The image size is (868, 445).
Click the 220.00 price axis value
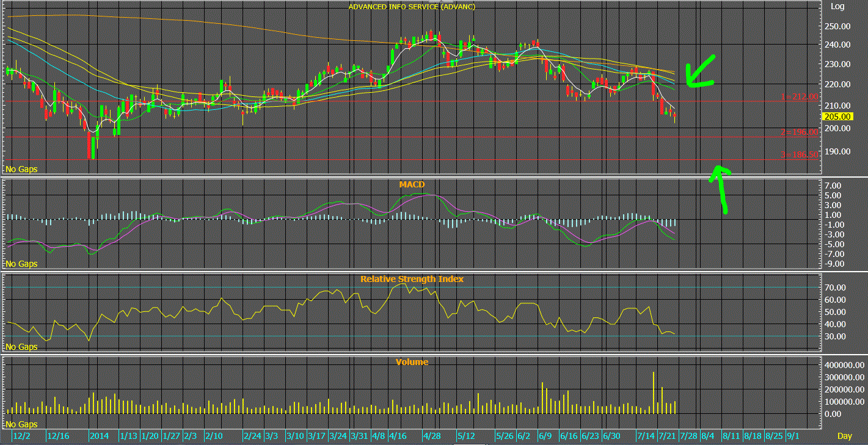coord(838,84)
